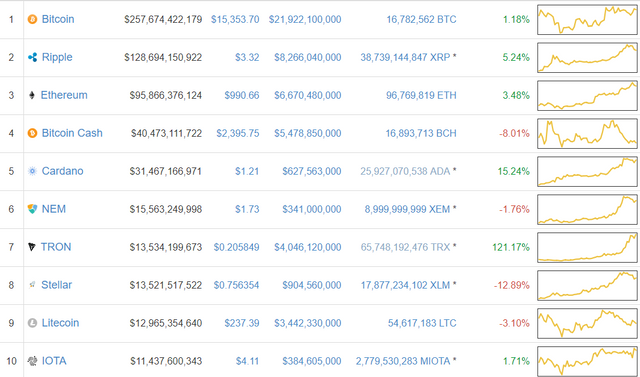Click the Bitcoin coin logo icon
Image resolution: width=640 pixels, height=377 pixels.
pyautogui.click(x=32, y=19)
